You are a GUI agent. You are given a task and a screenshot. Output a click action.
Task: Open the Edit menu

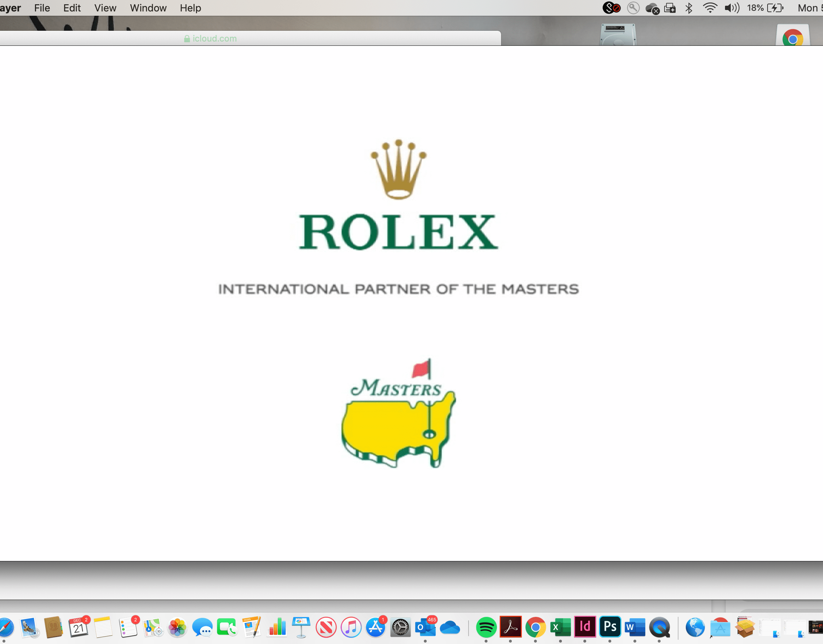tap(72, 8)
